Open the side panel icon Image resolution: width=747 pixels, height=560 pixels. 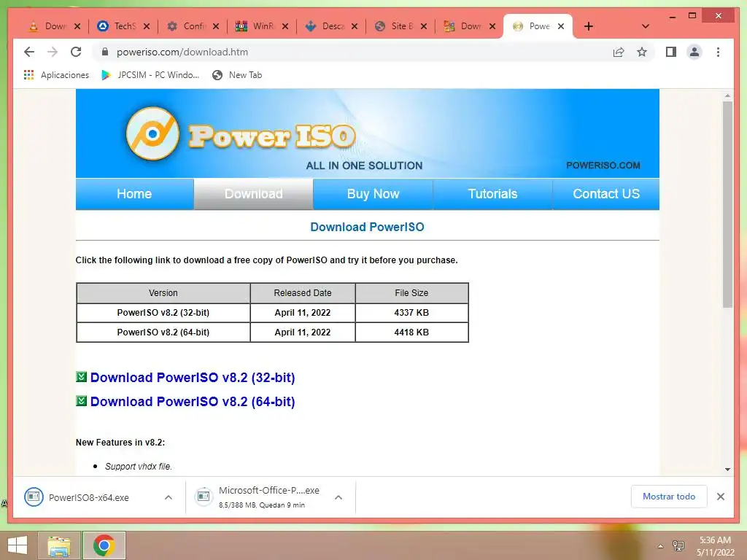(671, 52)
